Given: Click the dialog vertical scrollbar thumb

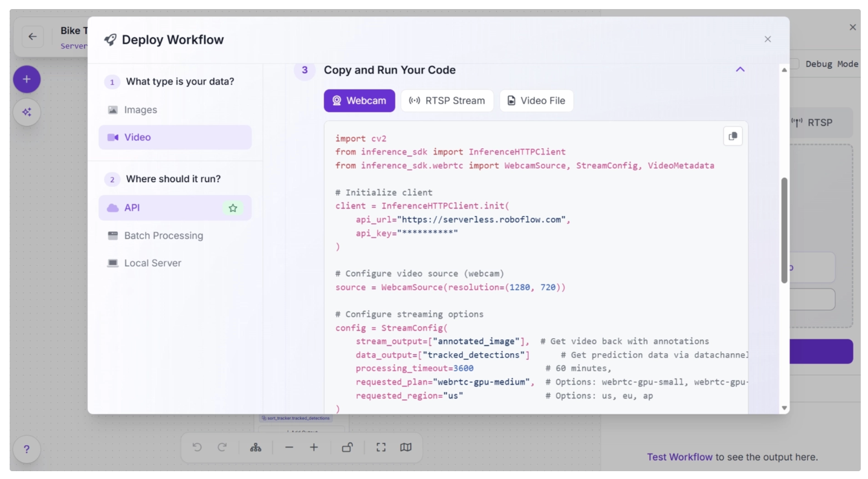Looking at the screenshot, I should point(785,230).
